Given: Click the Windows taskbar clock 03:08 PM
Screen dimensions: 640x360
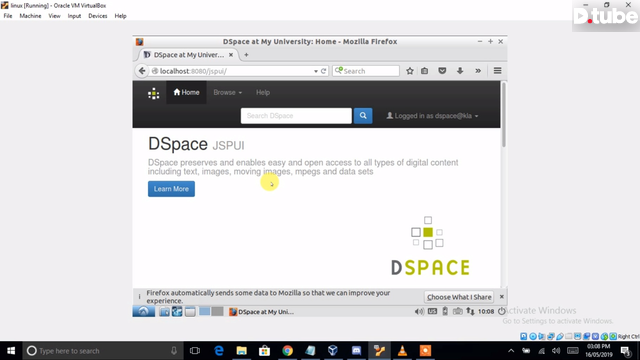Looking at the screenshot, I should (x=599, y=351).
